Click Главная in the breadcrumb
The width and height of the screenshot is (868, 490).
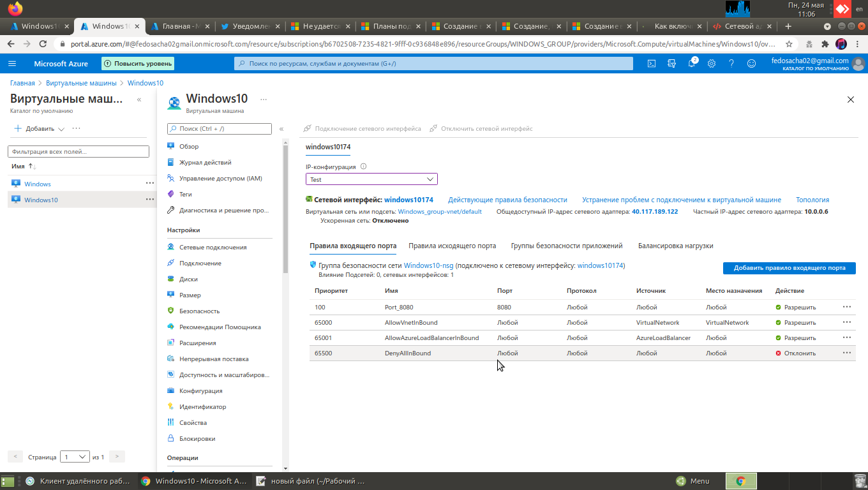tap(22, 83)
